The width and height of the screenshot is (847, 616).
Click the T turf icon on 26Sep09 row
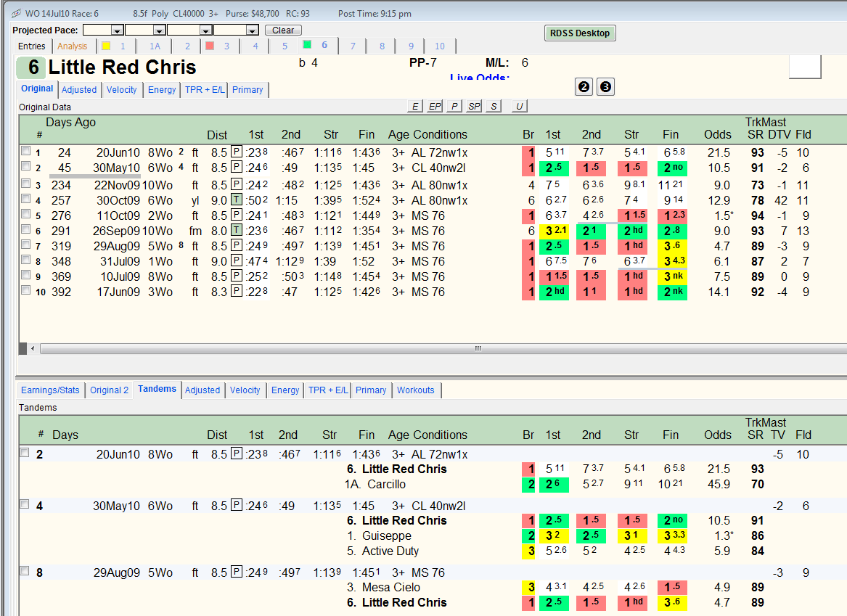236,231
